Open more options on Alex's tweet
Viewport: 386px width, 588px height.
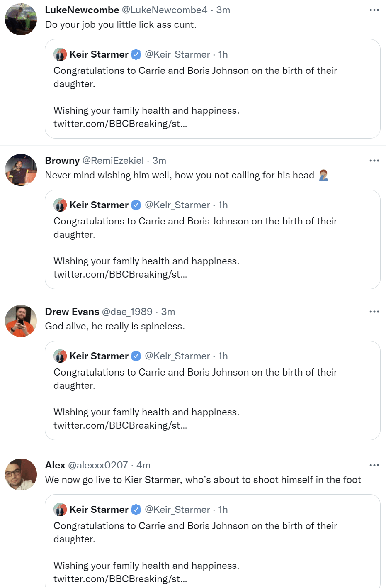pyautogui.click(x=374, y=465)
